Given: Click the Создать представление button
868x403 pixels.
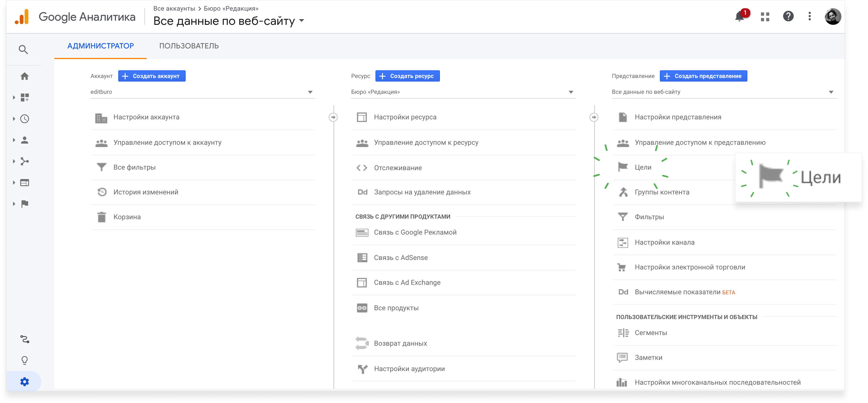Looking at the screenshot, I should point(704,76).
